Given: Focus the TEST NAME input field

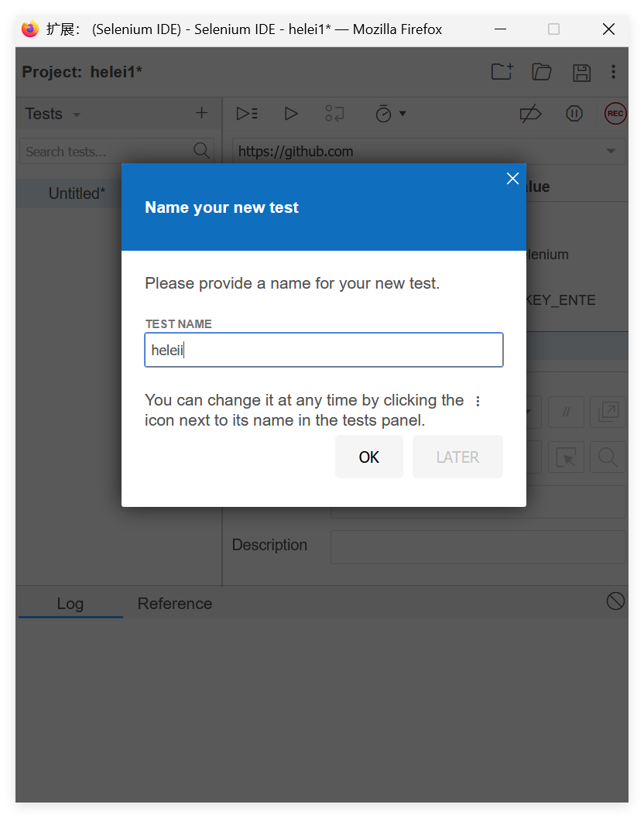Looking at the screenshot, I should (x=324, y=350).
